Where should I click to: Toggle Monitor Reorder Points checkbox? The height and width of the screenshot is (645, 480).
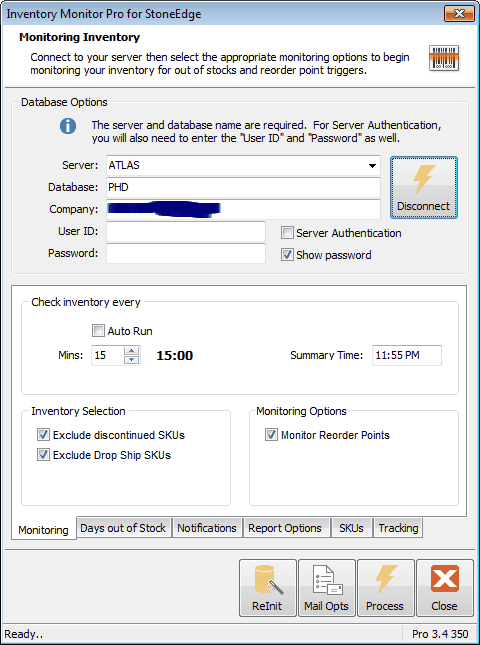tap(271, 435)
